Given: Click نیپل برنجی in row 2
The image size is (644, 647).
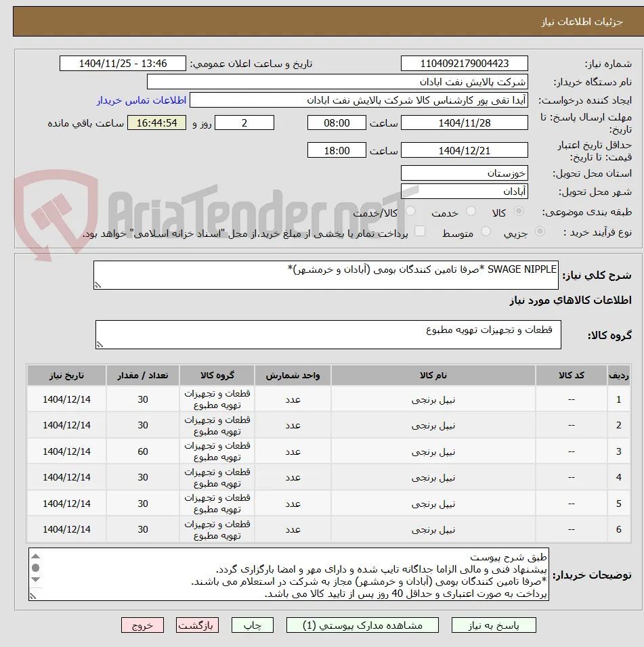Looking at the screenshot, I should pyautogui.click(x=433, y=426).
